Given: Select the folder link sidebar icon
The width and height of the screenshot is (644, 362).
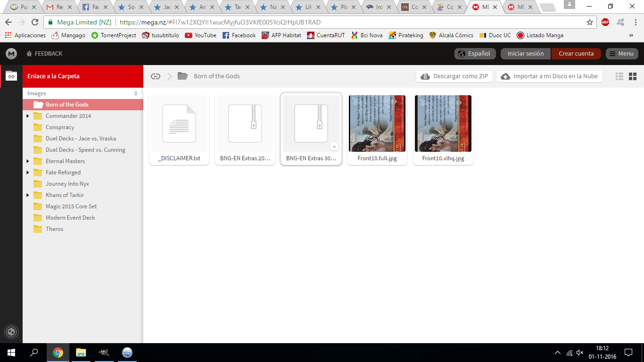Looking at the screenshot, I should click(x=11, y=76).
